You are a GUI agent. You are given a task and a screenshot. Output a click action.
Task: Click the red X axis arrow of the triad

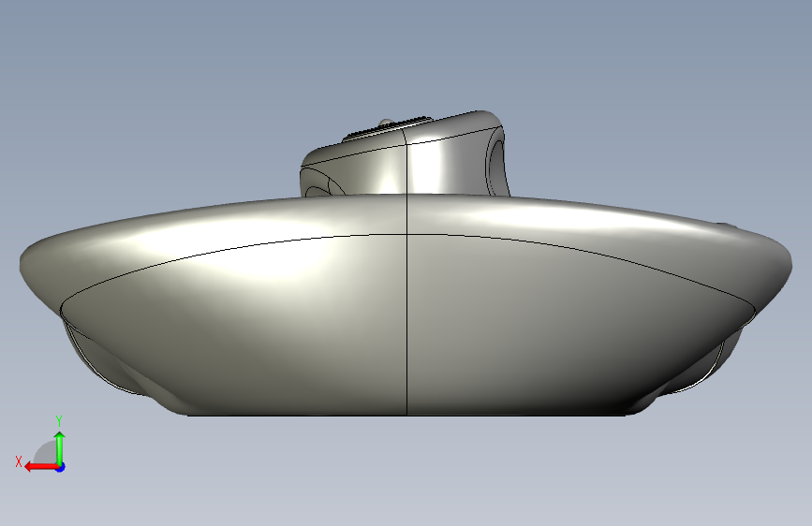41,467
